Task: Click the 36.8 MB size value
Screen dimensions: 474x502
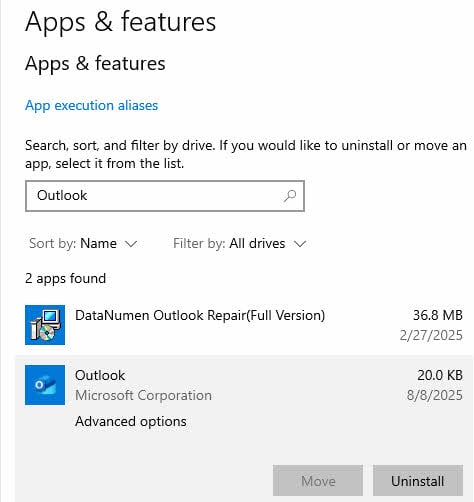Action: [x=438, y=315]
